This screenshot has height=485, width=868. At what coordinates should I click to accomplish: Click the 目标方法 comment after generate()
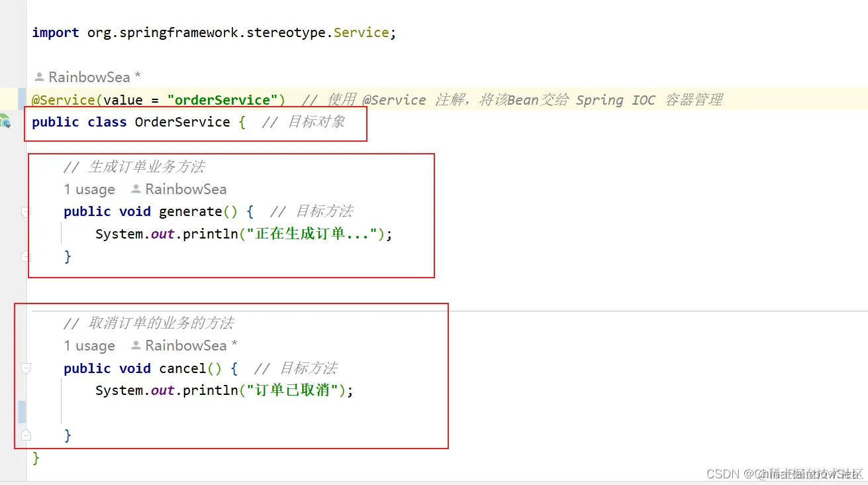(312, 212)
